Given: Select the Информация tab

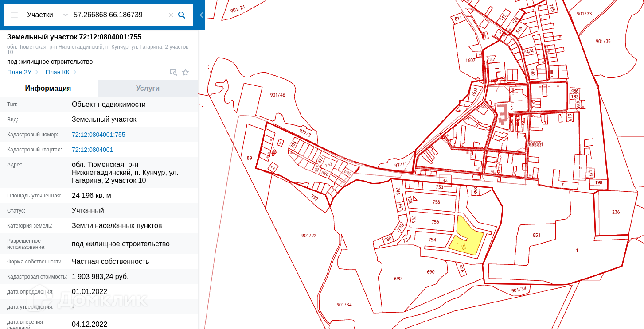Looking at the screenshot, I should click(48, 89).
